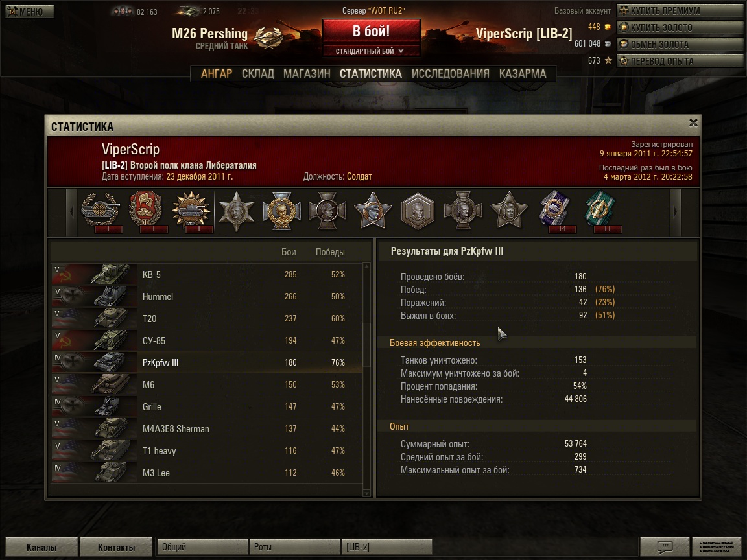Image resolution: width=747 pixels, height=560 pixels.
Task: Open the Меню button at top left
Action: coord(30,12)
